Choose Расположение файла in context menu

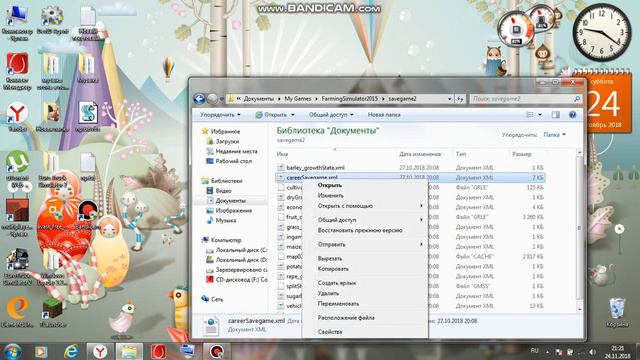click(x=365, y=318)
